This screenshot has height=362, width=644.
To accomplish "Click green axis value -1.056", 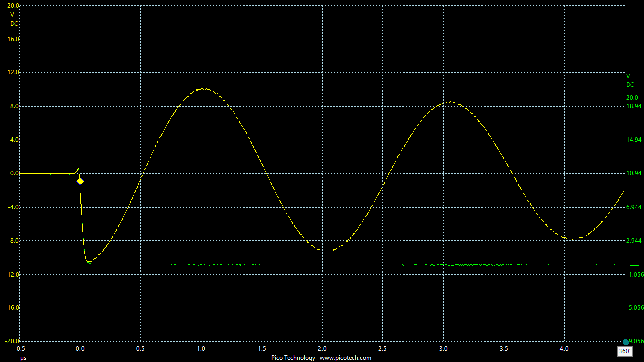I will click(634, 275).
